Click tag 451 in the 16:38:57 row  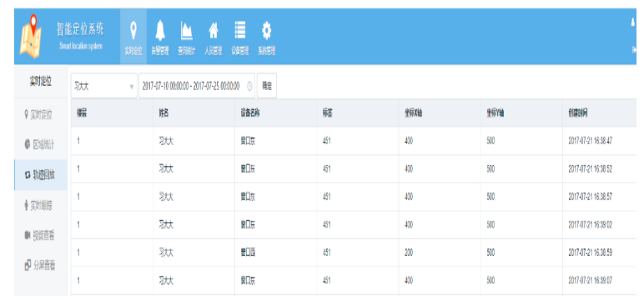326,197
